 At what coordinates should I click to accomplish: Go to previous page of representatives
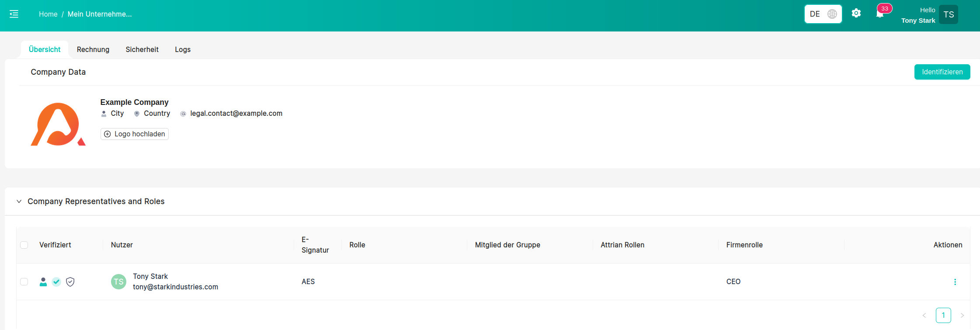pos(924,315)
